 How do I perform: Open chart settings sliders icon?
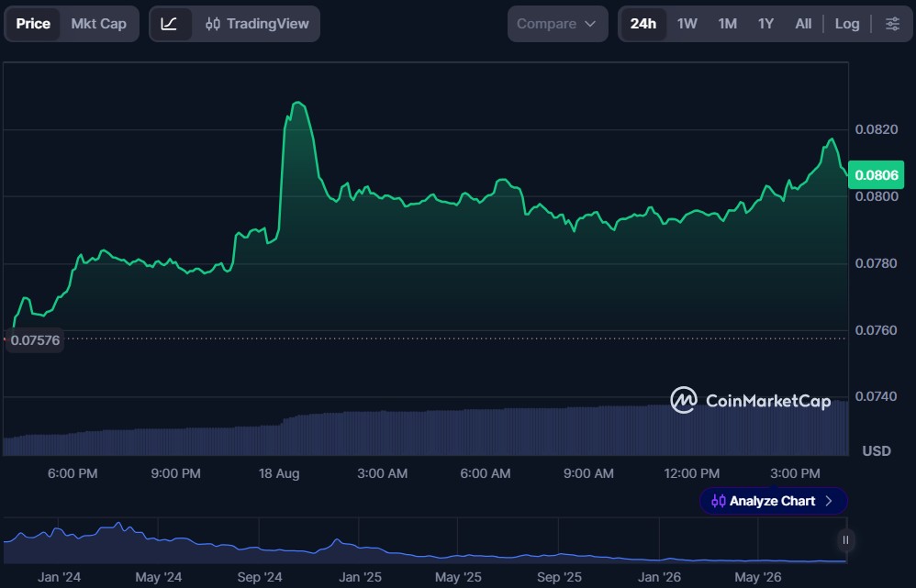click(x=892, y=24)
